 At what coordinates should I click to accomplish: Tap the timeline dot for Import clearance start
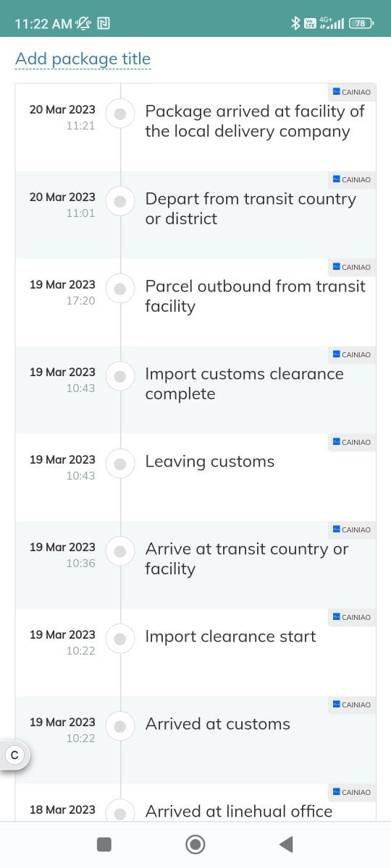point(121,639)
